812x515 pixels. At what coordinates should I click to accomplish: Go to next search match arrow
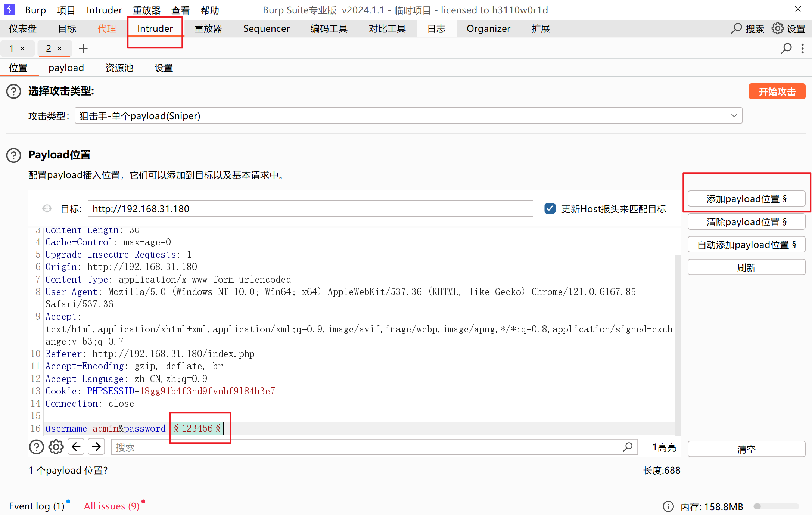tap(96, 447)
